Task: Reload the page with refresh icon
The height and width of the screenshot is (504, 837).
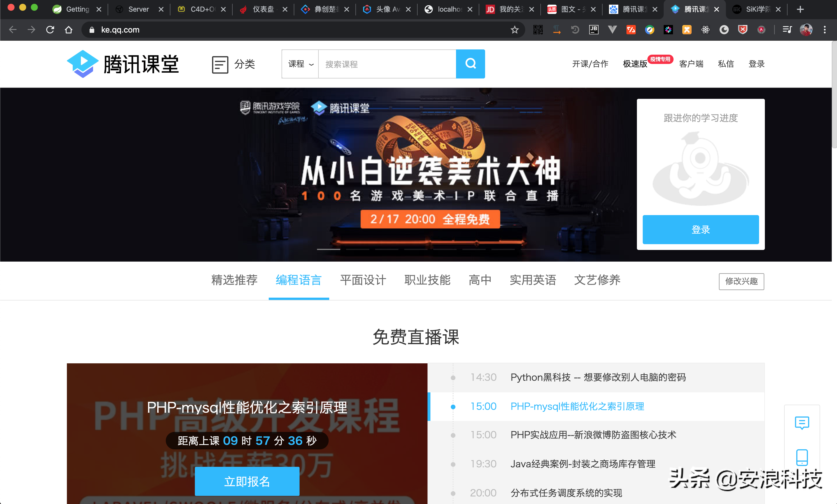Action: (50, 30)
